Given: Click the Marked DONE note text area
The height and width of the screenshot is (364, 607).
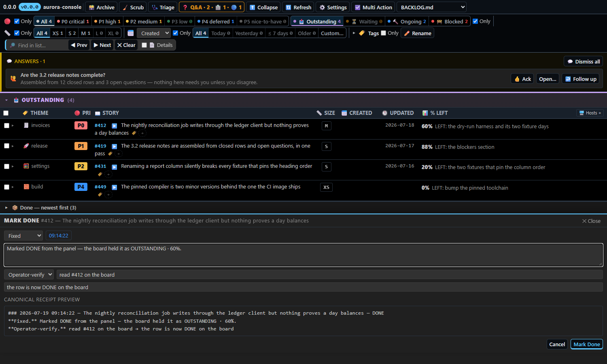Looking at the screenshot, I should [303, 255].
